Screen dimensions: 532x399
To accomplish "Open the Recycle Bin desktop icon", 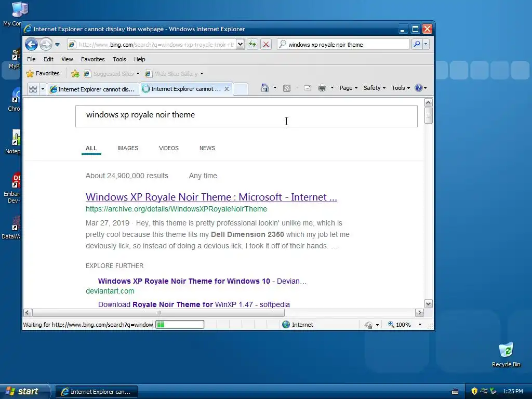I will (x=506, y=355).
